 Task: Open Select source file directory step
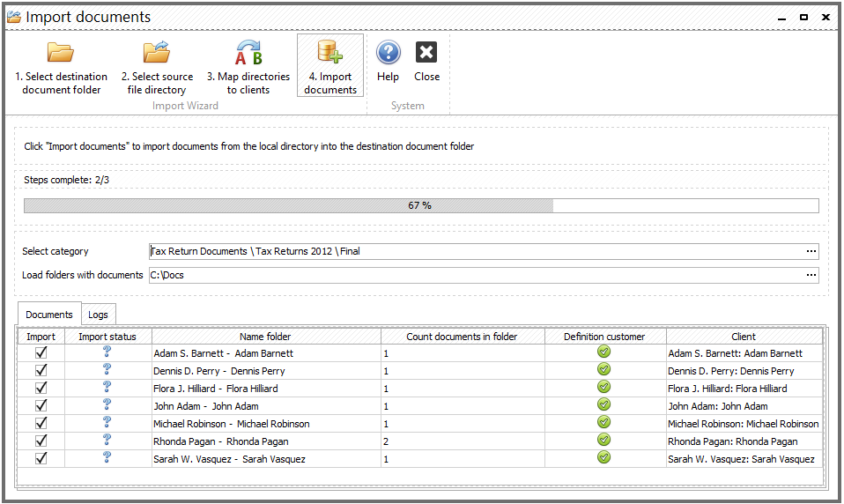coord(157,66)
